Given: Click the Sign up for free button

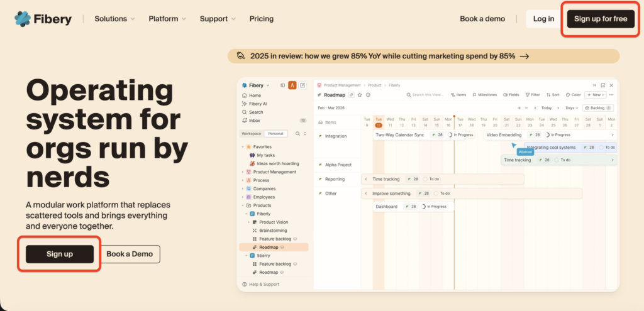Looking at the screenshot, I should 601,19.
